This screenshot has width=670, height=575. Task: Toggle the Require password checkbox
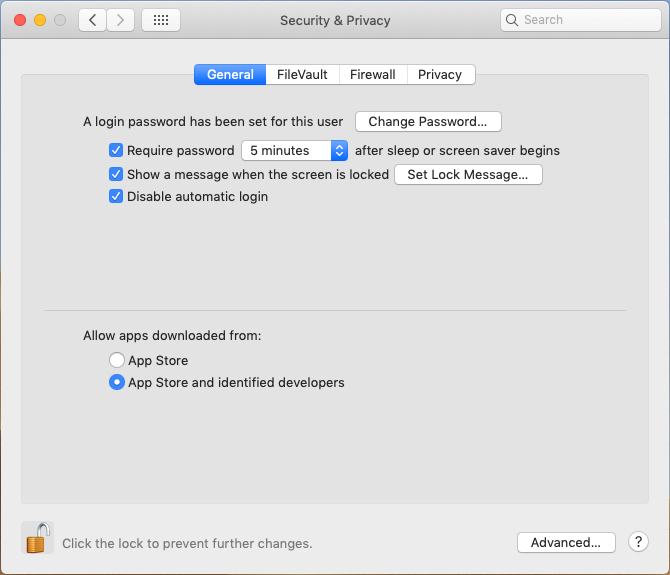[x=116, y=151]
